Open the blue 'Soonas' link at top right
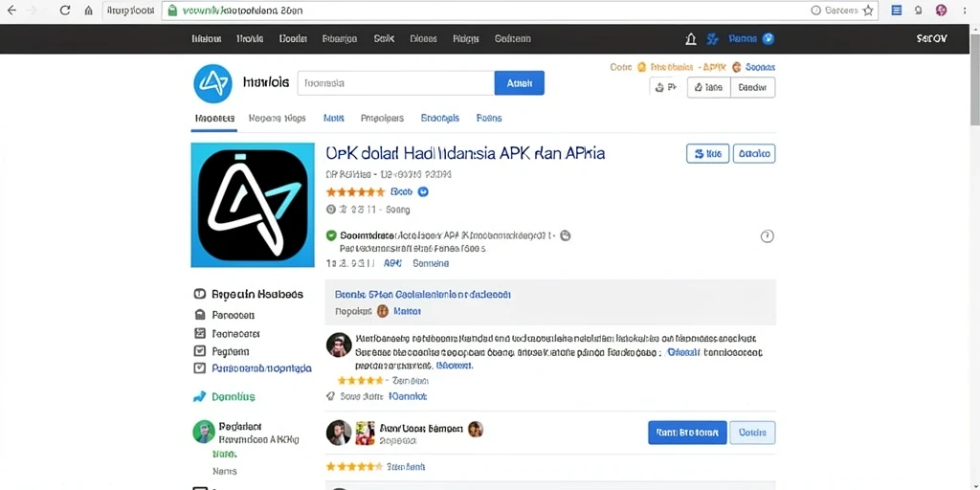Screen dimensions: 980x490 760,67
